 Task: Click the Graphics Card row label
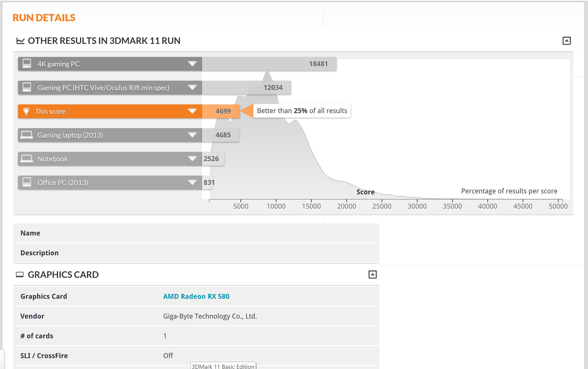[x=44, y=296]
